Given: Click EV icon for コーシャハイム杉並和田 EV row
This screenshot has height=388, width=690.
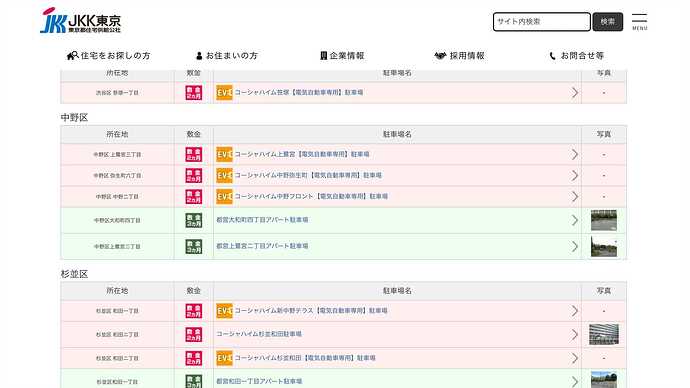Looking at the screenshot, I should (x=224, y=358).
